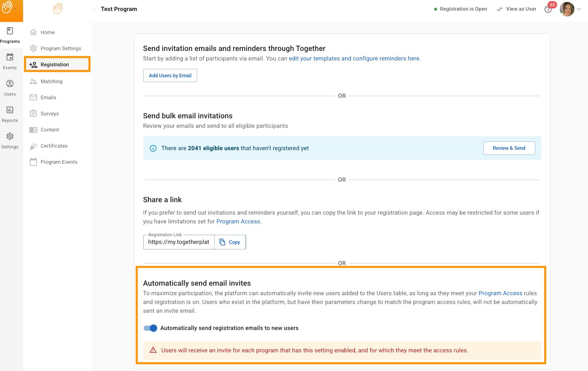This screenshot has width=588, height=371.
Task: Select Matching in program sidebar
Action: 51,81
